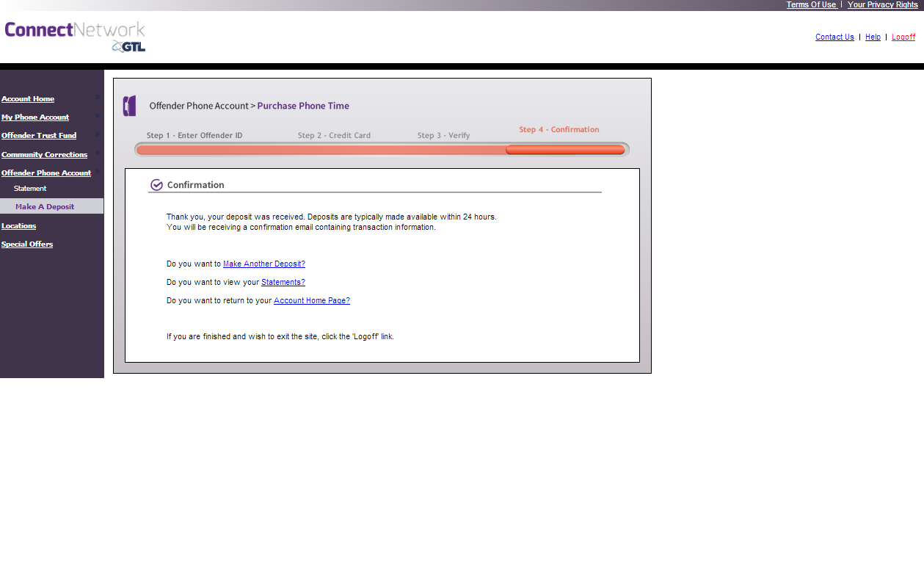Click the ConnectNetwork GTL logo

(75, 37)
